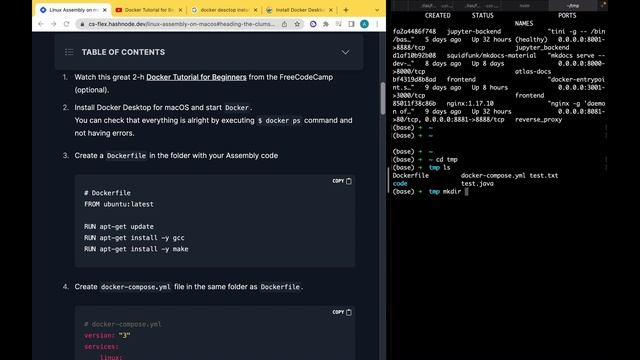Share this page from address bar
The width and height of the screenshot is (640, 360).
284,24
